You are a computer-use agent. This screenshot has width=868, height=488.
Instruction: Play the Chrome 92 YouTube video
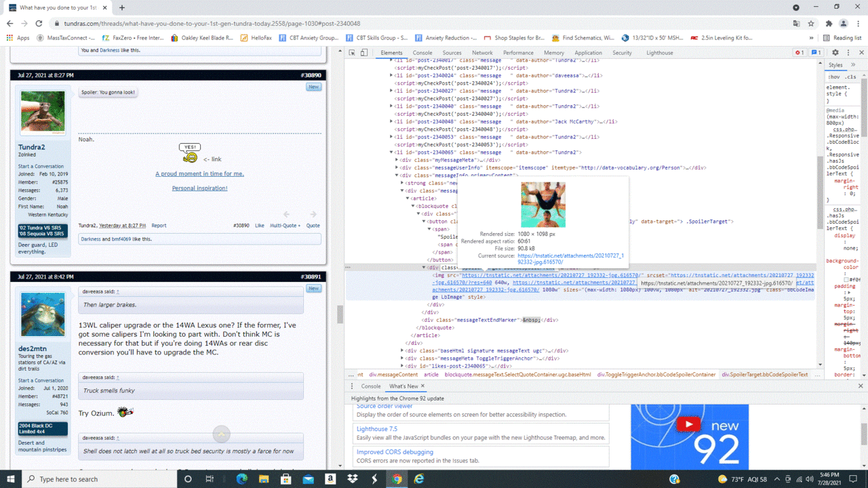tap(688, 424)
